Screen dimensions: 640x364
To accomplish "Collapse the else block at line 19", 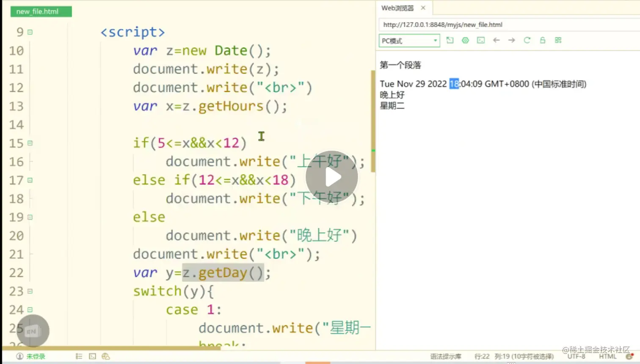I will click(30, 217).
